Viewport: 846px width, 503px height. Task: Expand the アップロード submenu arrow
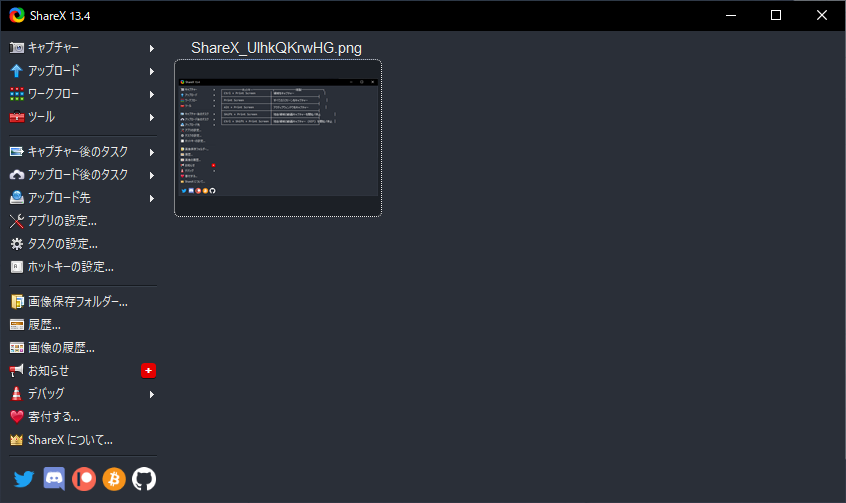[152, 71]
